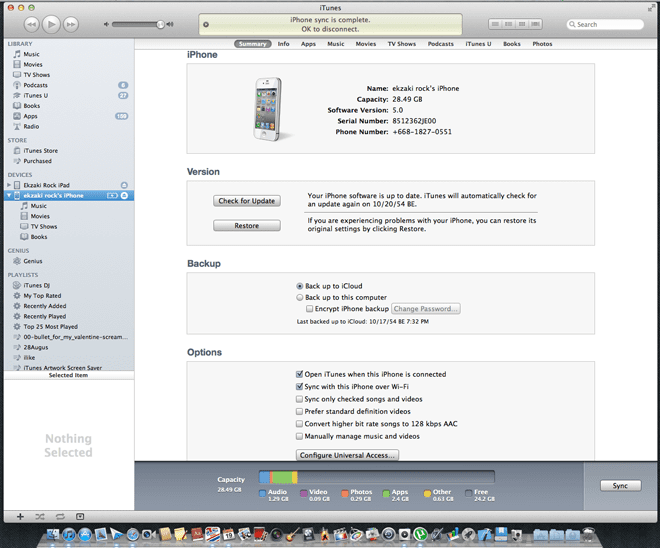Open Music in the Library sidebar
This screenshot has height=548, width=660.
pos(31,54)
